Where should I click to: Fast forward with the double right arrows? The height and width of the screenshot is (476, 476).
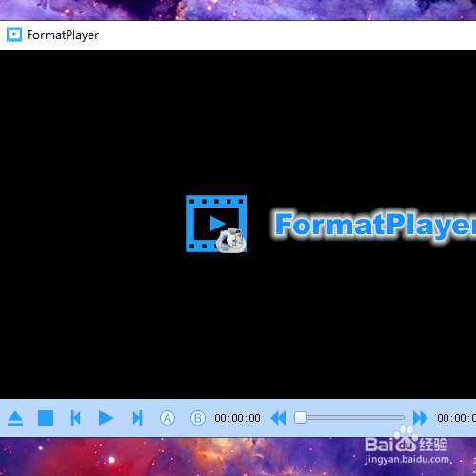coord(421,418)
